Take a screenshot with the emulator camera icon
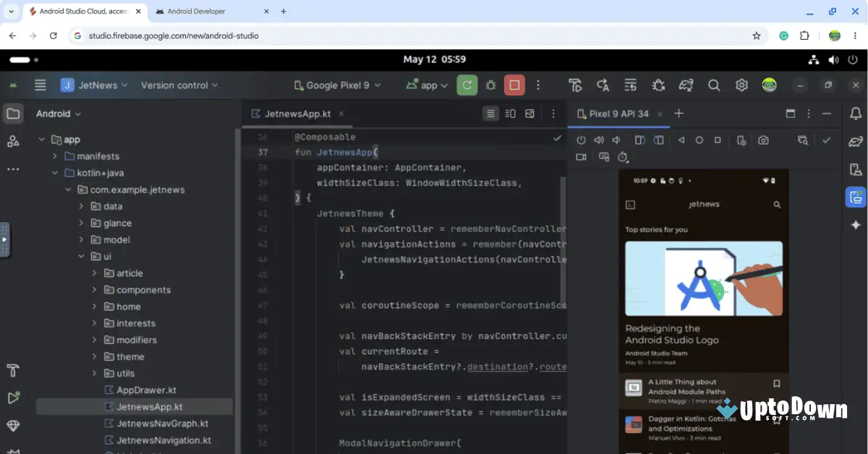The image size is (868, 454). (x=763, y=140)
